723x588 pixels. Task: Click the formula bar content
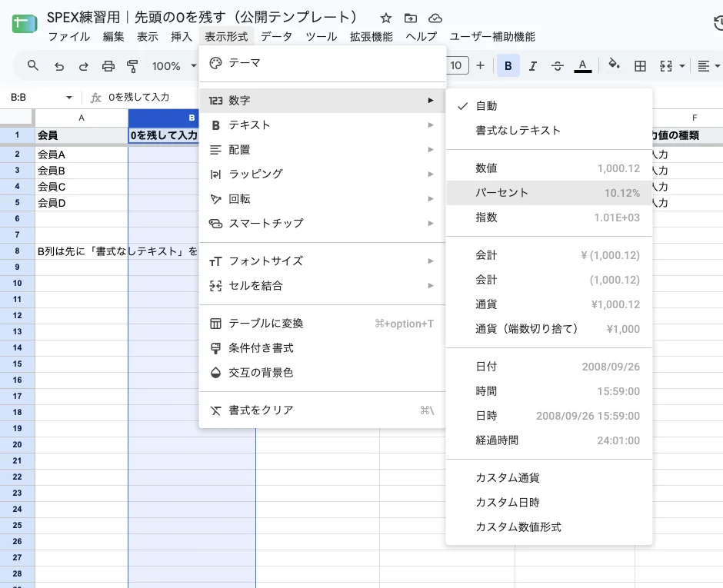click(x=138, y=98)
